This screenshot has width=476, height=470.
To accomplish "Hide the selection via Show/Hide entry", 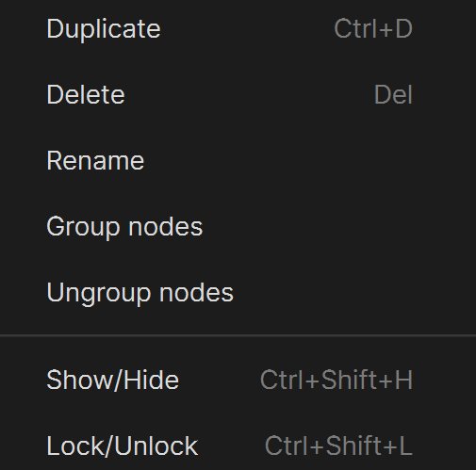I will coord(238,380).
